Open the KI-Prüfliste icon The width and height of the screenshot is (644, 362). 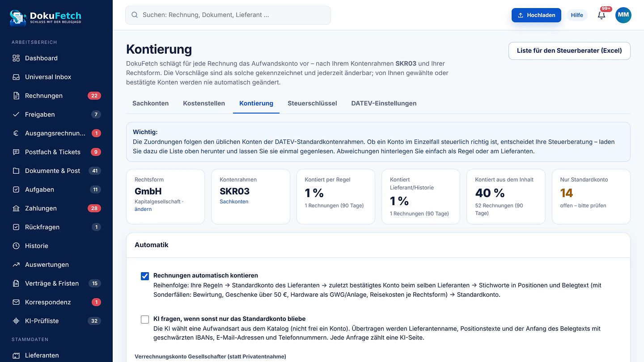pyautogui.click(x=16, y=321)
